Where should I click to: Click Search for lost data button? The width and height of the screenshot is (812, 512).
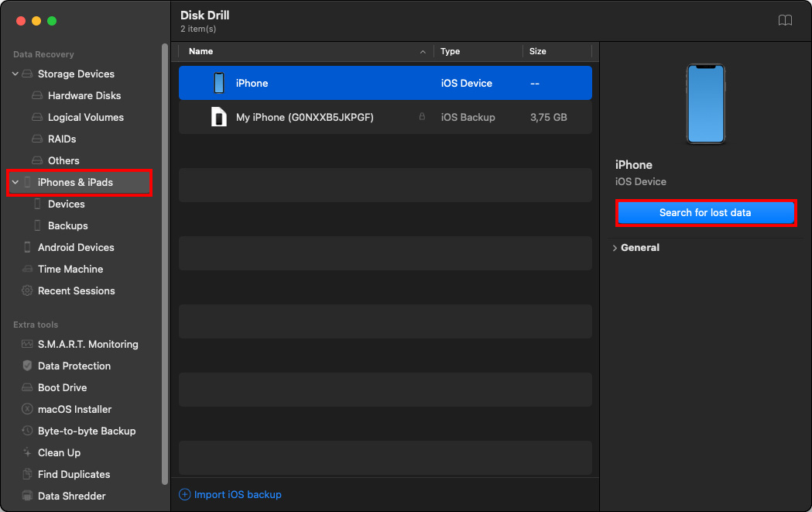click(x=705, y=213)
